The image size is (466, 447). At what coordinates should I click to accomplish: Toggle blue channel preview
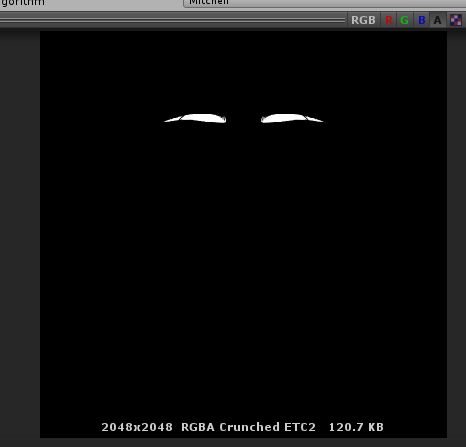tap(421, 20)
